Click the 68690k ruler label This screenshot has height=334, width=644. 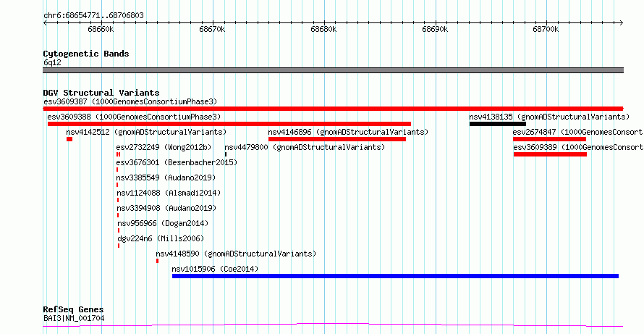[435, 29]
